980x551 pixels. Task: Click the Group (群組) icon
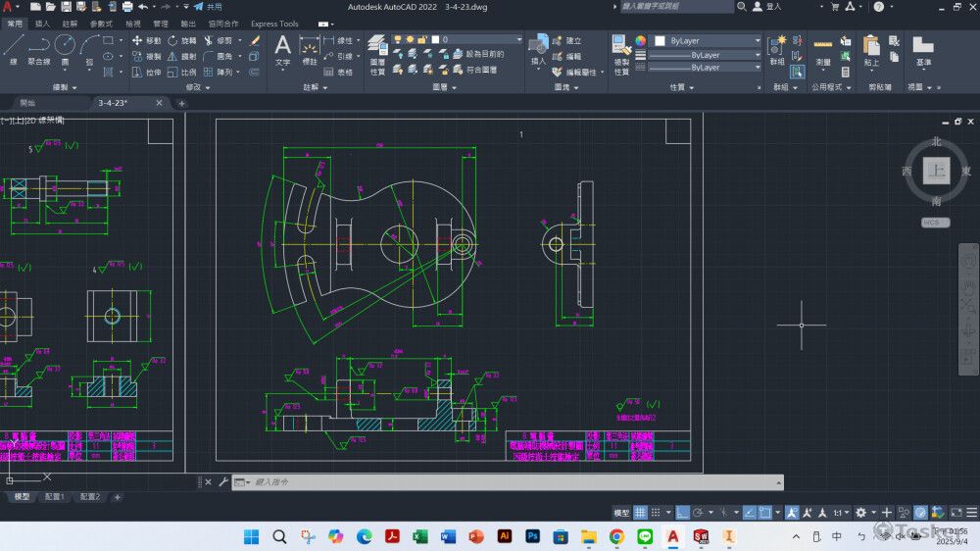(x=777, y=50)
